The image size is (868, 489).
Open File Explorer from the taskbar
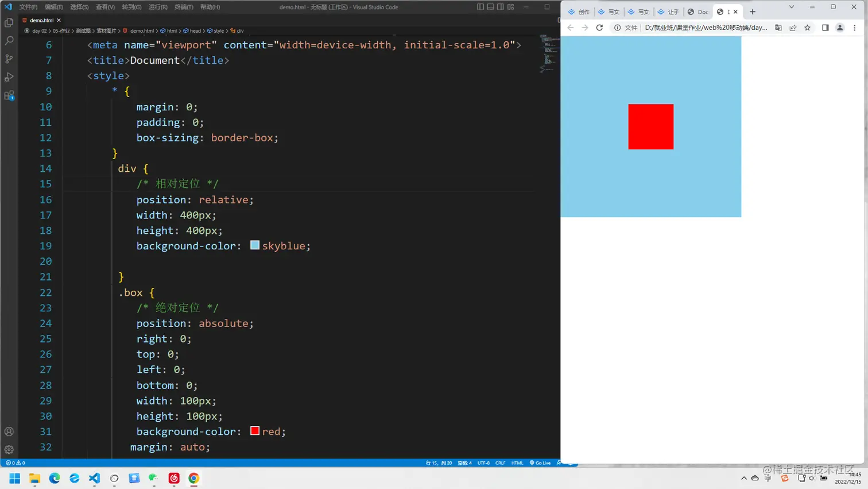click(x=34, y=478)
